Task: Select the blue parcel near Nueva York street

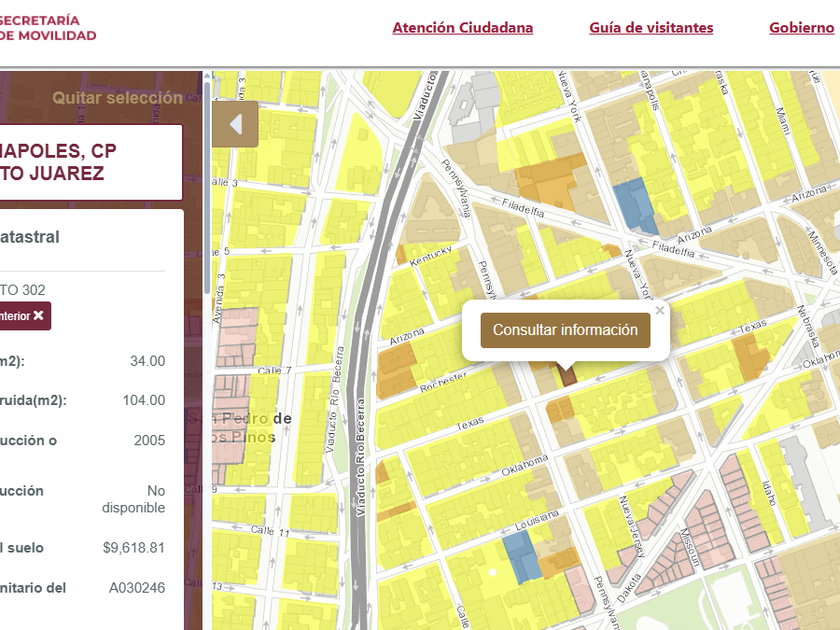Action: (634, 203)
